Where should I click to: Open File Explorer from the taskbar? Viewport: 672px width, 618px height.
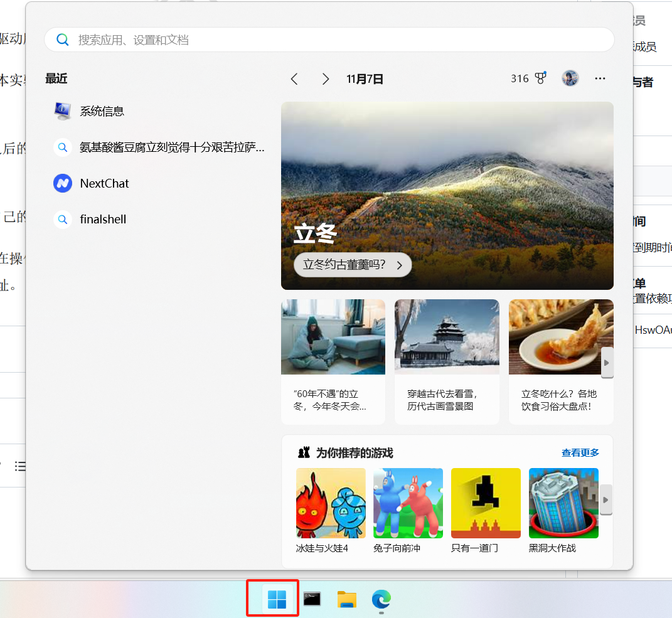[x=346, y=599]
